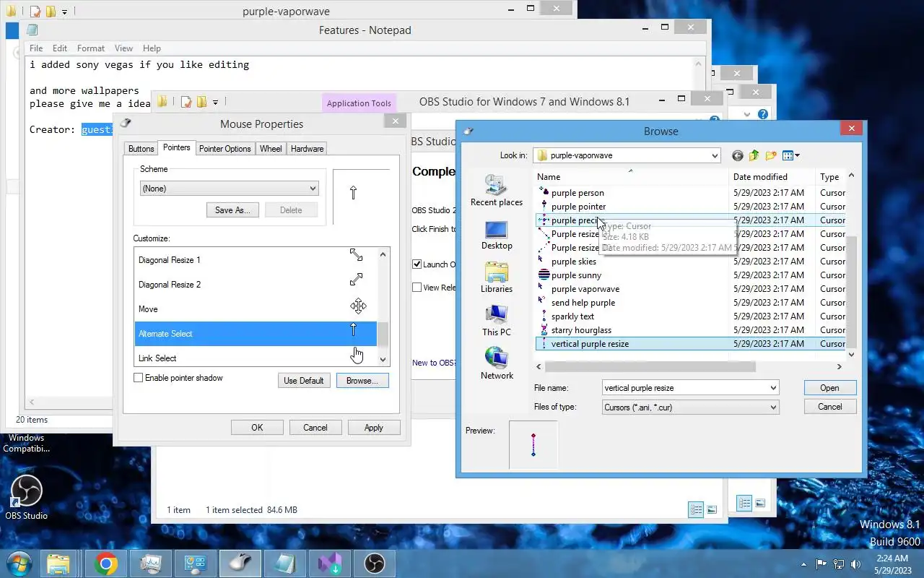Open the performance monitor taskbar icon

[151, 563]
